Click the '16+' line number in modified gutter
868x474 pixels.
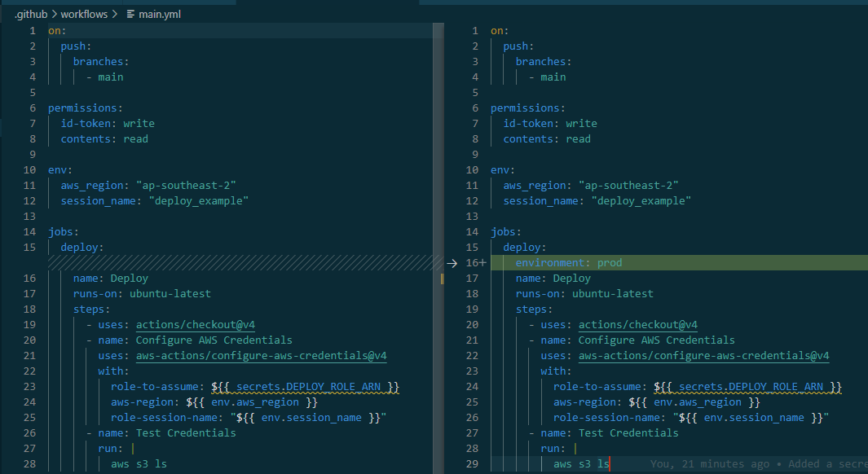475,263
